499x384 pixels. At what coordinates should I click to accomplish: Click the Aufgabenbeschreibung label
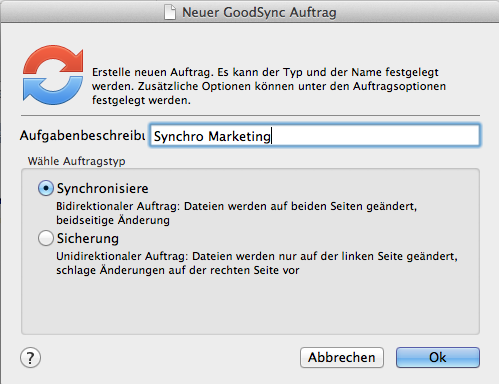(x=82, y=135)
